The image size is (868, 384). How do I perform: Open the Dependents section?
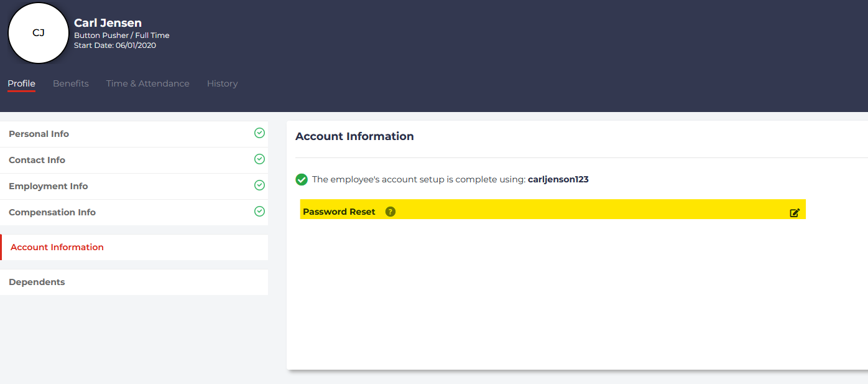click(x=36, y=282)
